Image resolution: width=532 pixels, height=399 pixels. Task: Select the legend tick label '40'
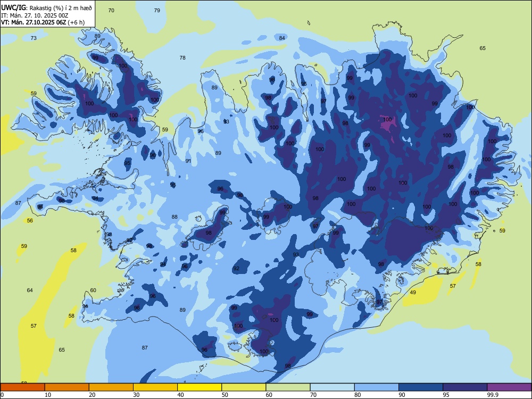[180, 395]
